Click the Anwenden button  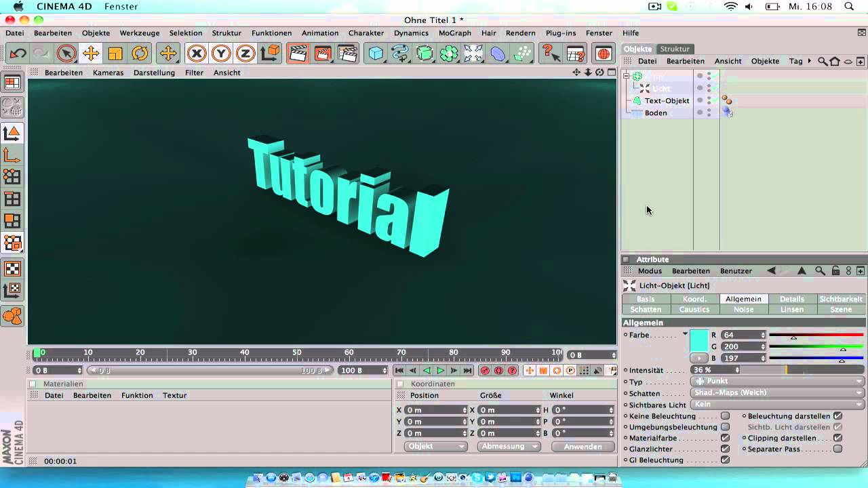coord(583,447)
